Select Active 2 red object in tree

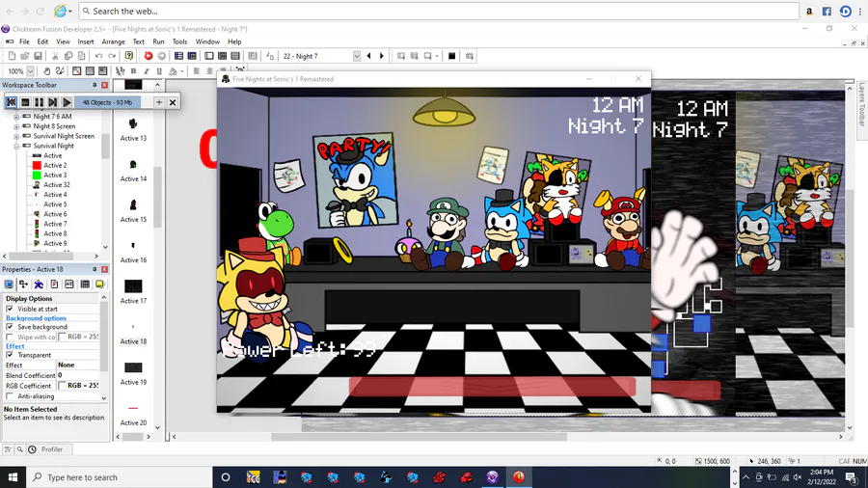[x=55, y=166]
